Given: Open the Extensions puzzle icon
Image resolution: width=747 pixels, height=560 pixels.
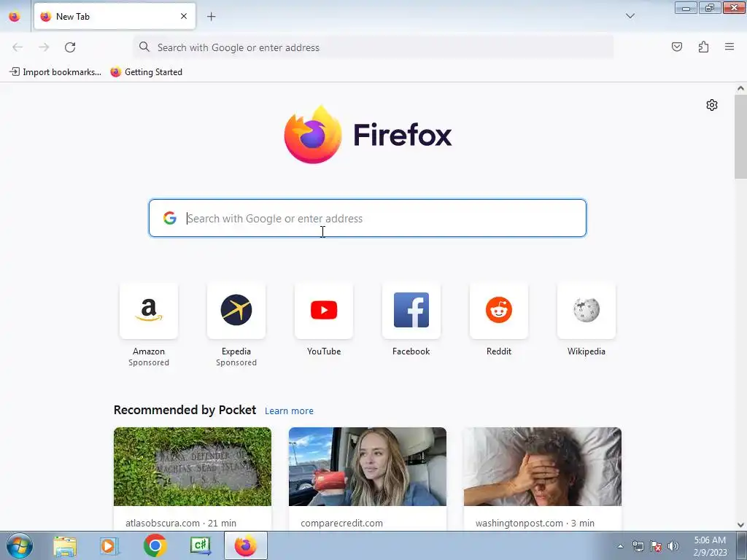Looking at the screenshot, I should (x=704, y=47).
